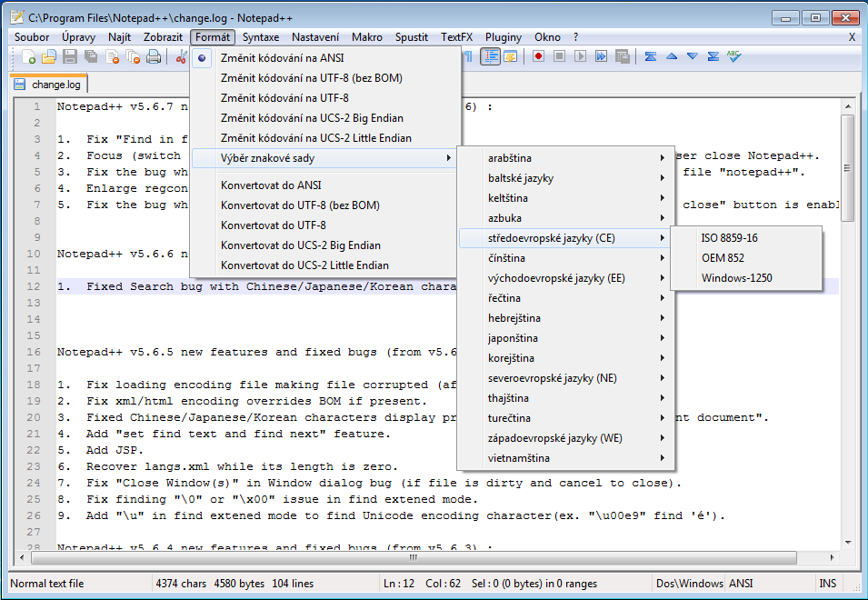Click the INS indicator in status bar
This screenshot has height=600, width=868.
pos(828,584)
